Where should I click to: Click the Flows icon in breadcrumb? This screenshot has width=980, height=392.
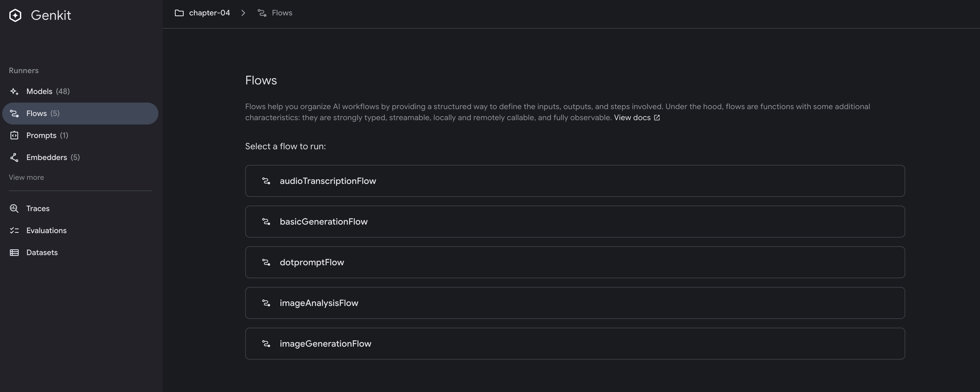coord(262,13)
